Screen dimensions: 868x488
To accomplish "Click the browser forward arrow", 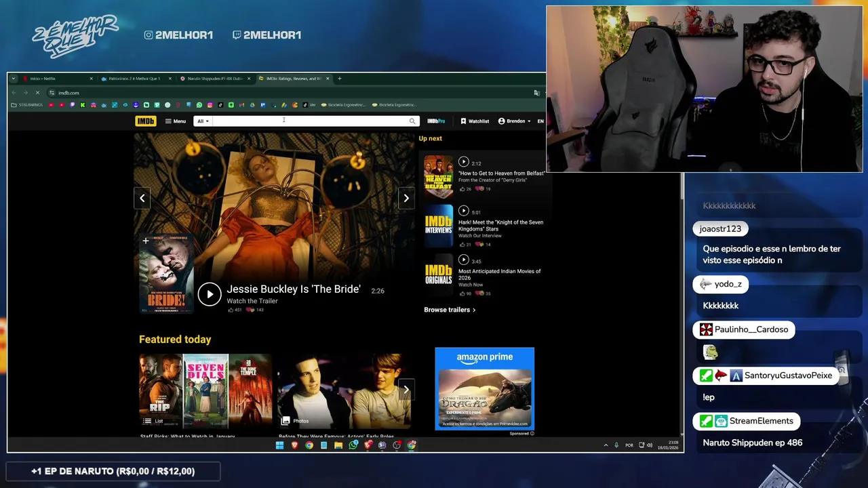I will 26,93.
